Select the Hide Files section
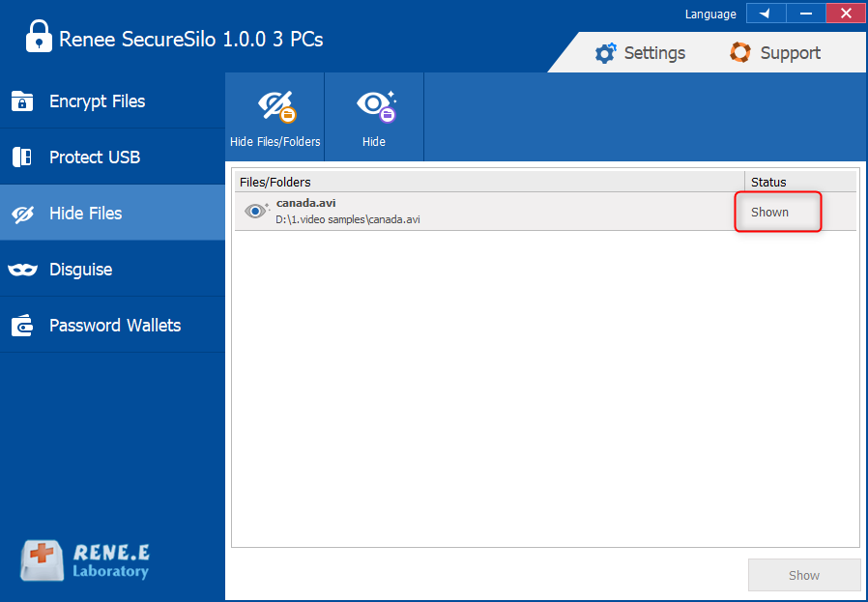This screenshot has width=868, height=602. pos(112,213)
